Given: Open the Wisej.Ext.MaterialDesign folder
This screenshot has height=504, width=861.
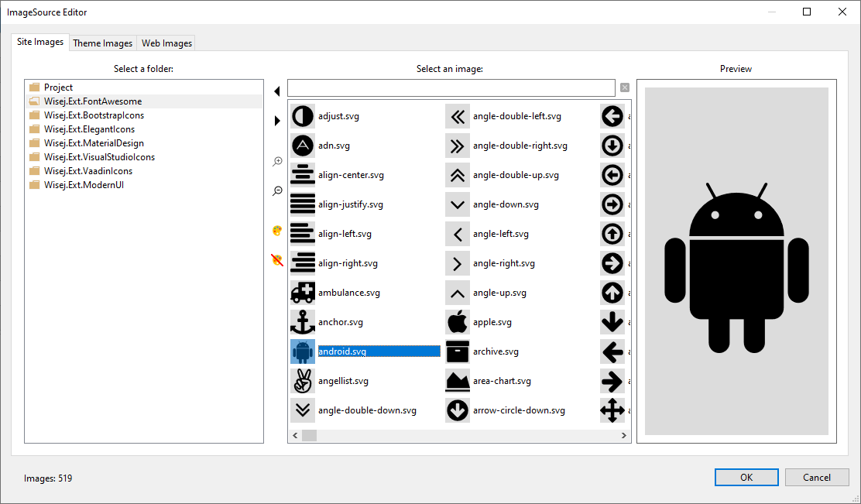Looking at the screenshot, I should coord(94,142).
